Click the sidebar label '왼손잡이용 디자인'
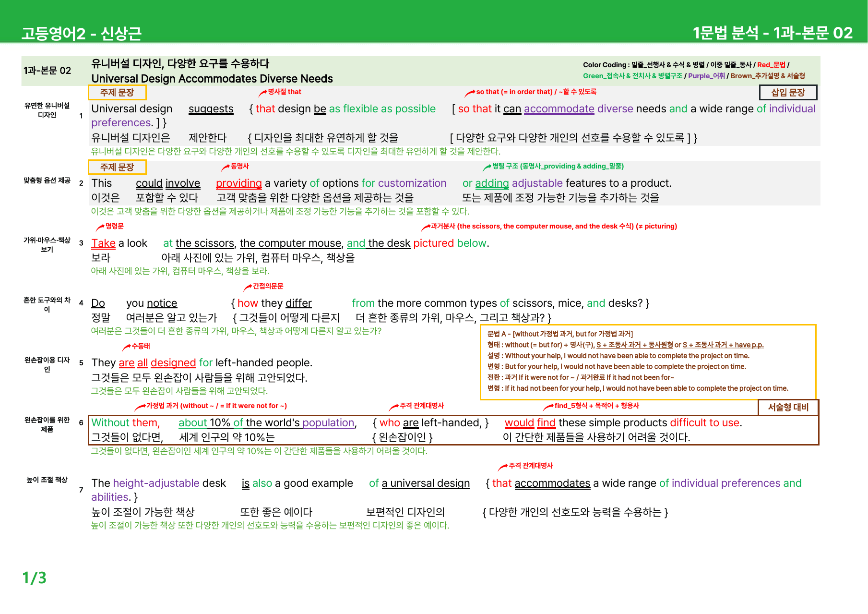 (x=47, y=365)
